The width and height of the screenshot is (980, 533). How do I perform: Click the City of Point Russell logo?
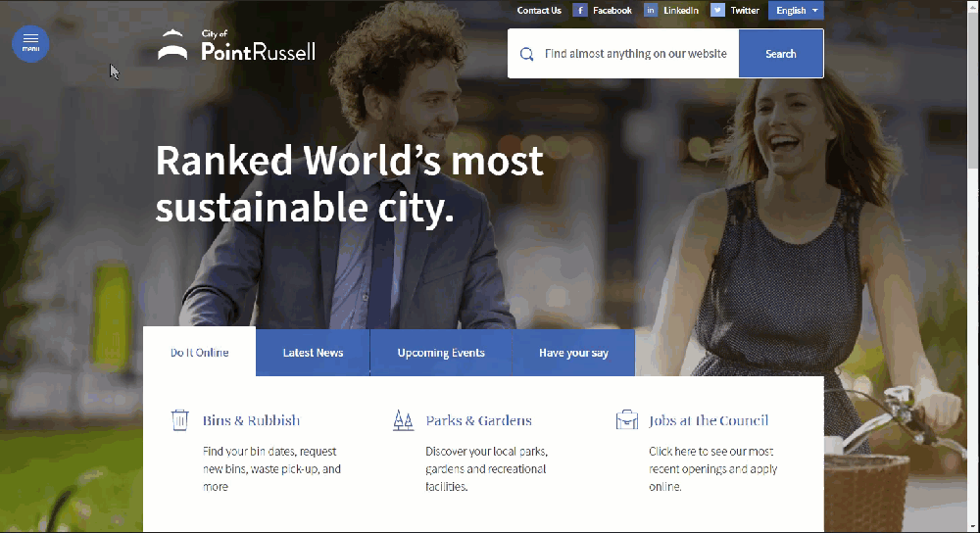[236, 46]
